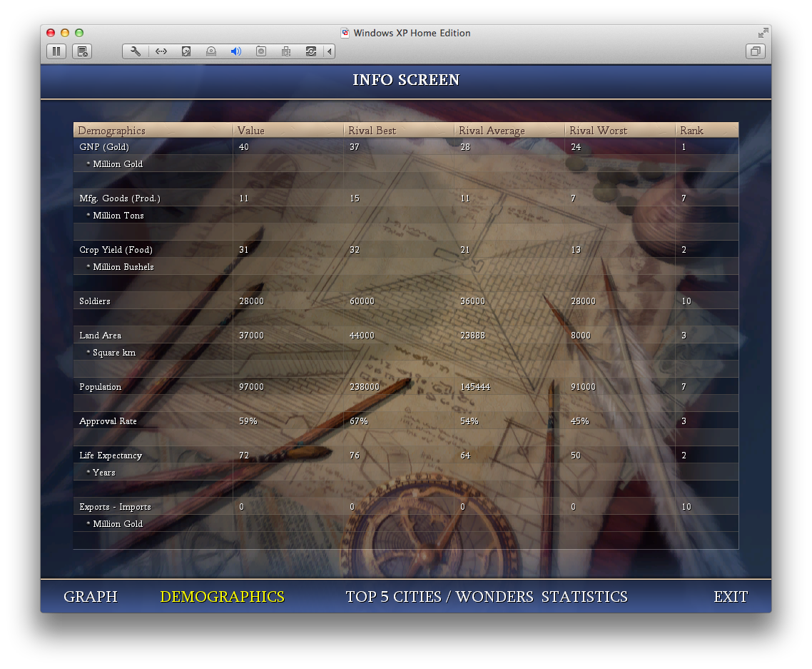Viewport: 812px width, 669px height.
Task: Collapse the toolbar device list arrow
Action: [x=330, y=51]
